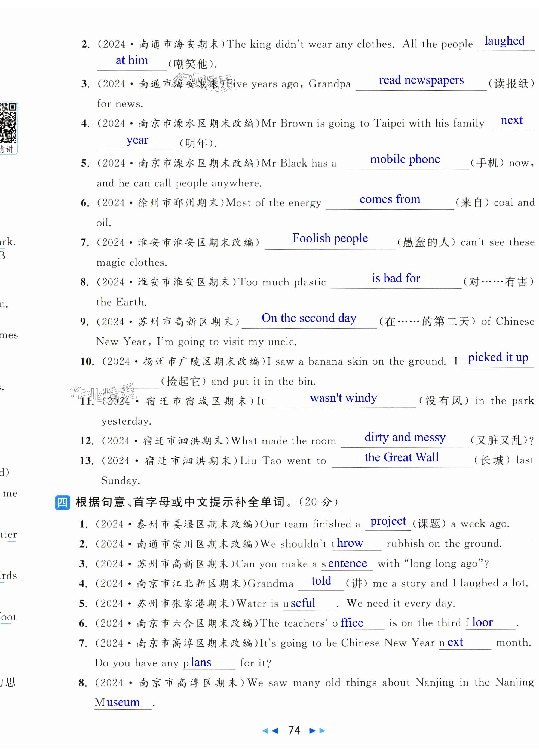This screenshot has height=756, width=539.
Task: Click the QR code on left edge
Action: pyautogui.click(x=8, y=123)
